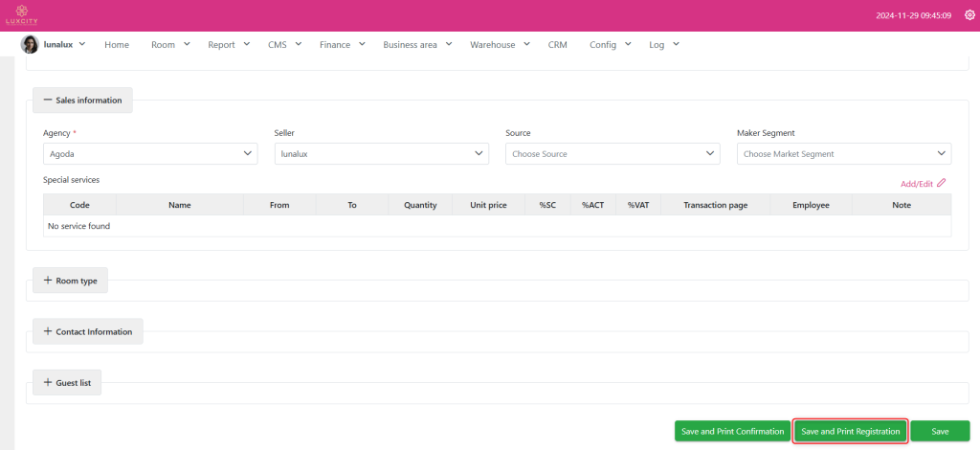This screenshot has width=980, height=450.
Task: Collapse the Sales information section
Action: tap(82, 100)
